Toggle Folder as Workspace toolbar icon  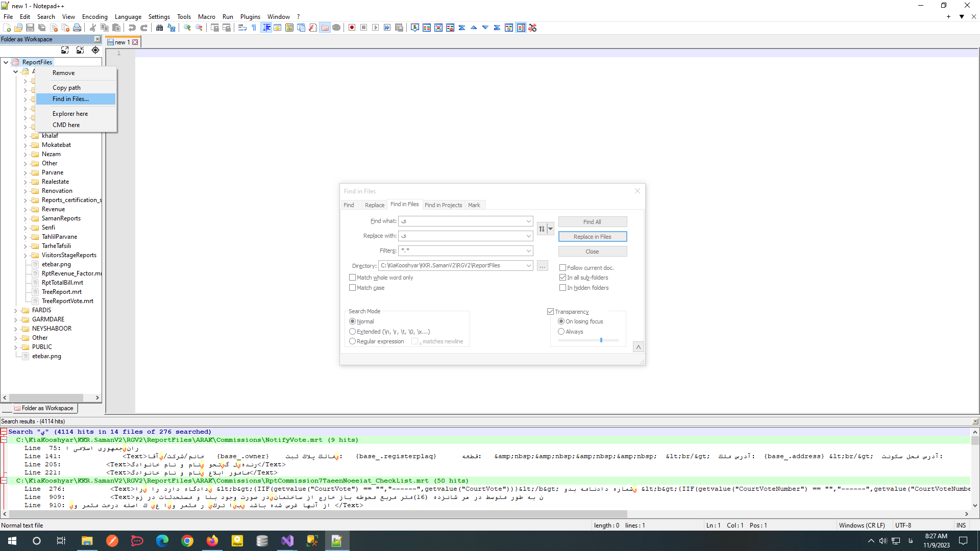[x=325, y=28]
